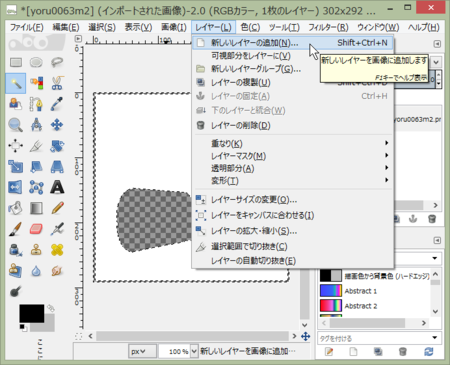Select the Select by Color tool

(x=36, y=83)
